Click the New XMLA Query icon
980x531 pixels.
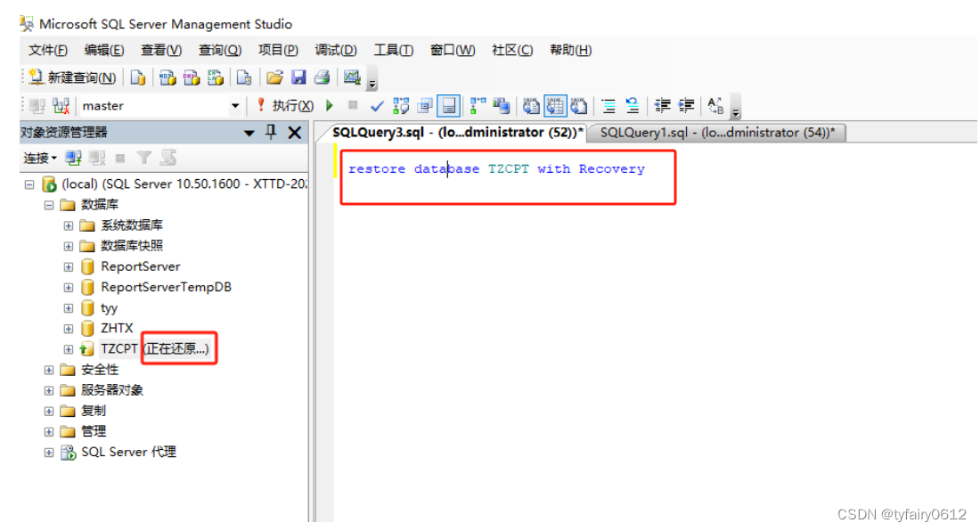pos(214,78)
